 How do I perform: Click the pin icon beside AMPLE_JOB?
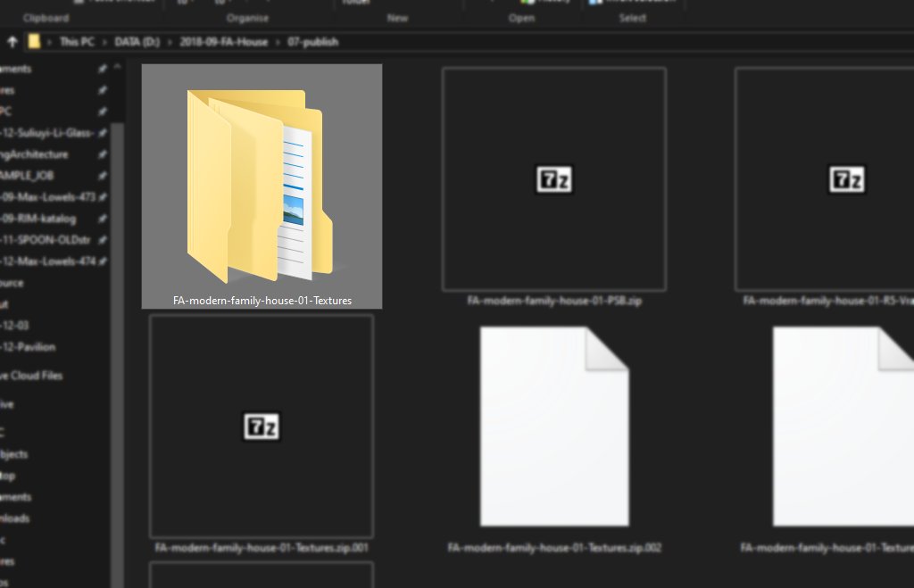(x=103, y=176)
